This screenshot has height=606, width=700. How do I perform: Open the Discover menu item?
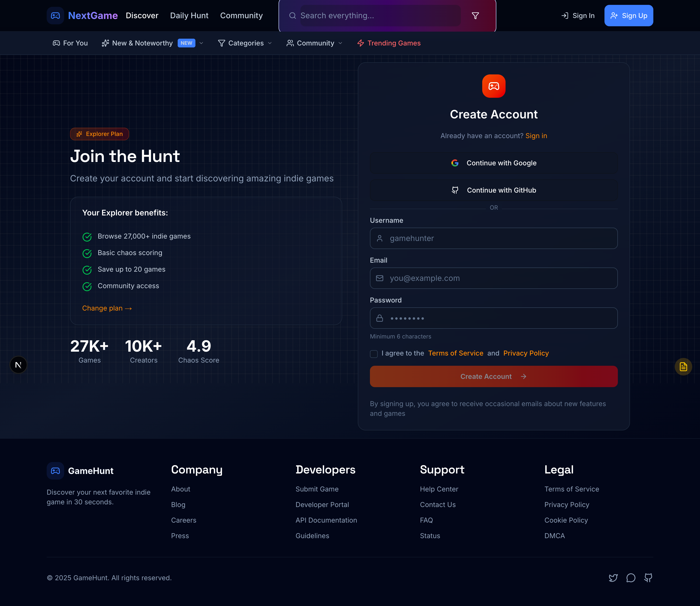(x=142, y=16)
